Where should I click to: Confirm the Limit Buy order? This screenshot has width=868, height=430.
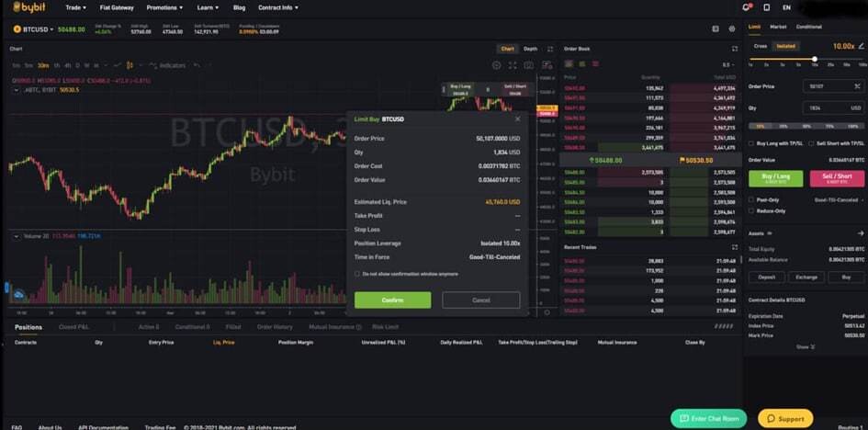pyautogui.click(x=392, y=300)
